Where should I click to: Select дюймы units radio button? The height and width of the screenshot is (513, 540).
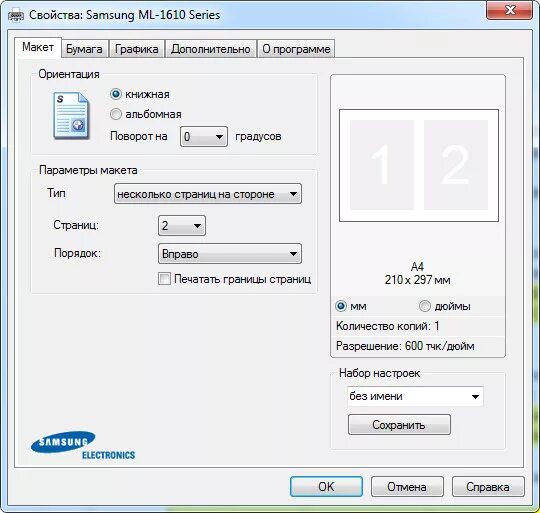click(x=425, y=306)
